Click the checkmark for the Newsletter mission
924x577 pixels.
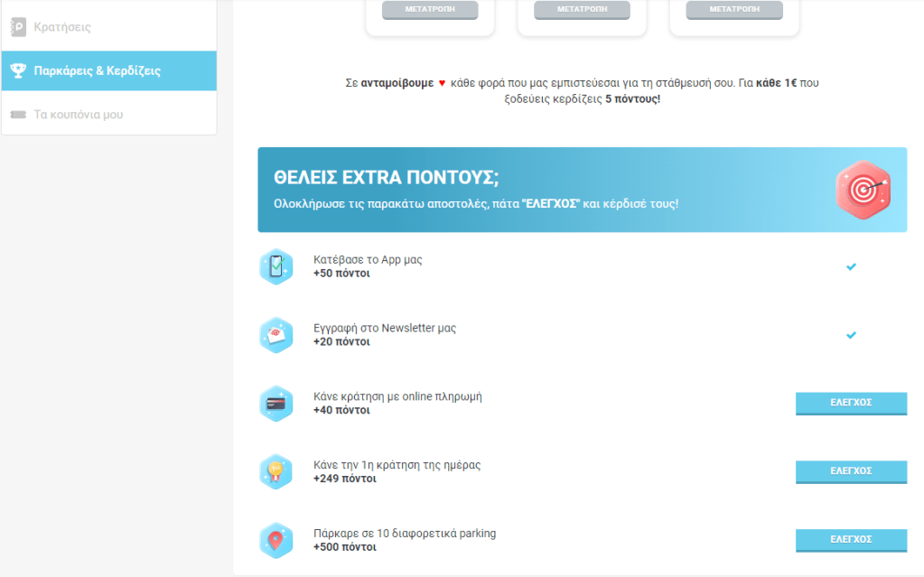(x=851, y=335)
